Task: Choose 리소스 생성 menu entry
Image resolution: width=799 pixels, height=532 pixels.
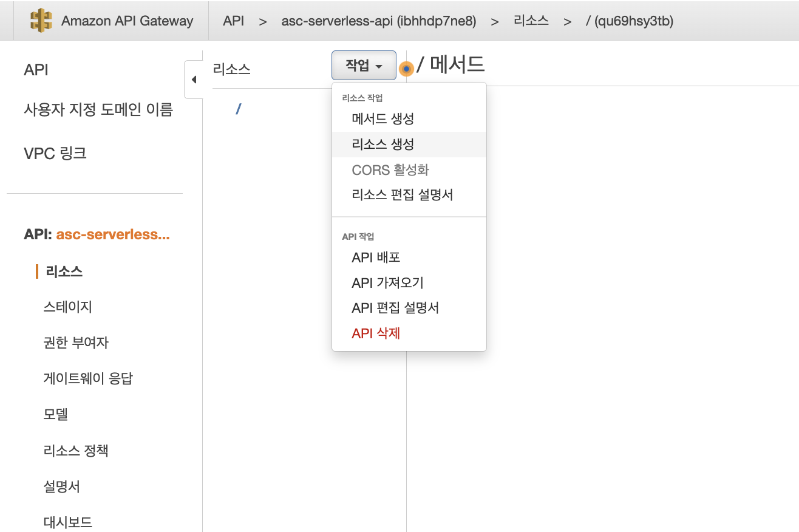Action: (409, 145)
